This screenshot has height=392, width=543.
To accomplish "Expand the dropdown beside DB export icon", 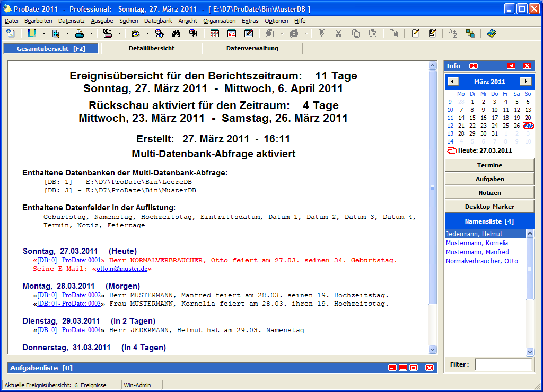I will coord(119,33).
